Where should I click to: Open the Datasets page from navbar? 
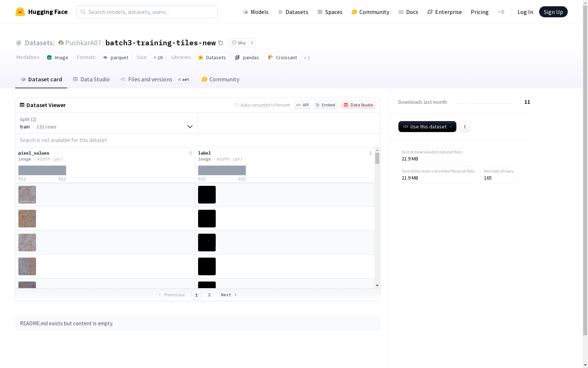coord(293,12)
